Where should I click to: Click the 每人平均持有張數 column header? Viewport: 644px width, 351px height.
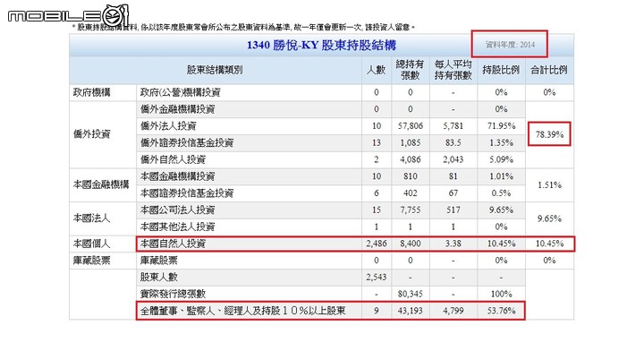click(453, 70)
